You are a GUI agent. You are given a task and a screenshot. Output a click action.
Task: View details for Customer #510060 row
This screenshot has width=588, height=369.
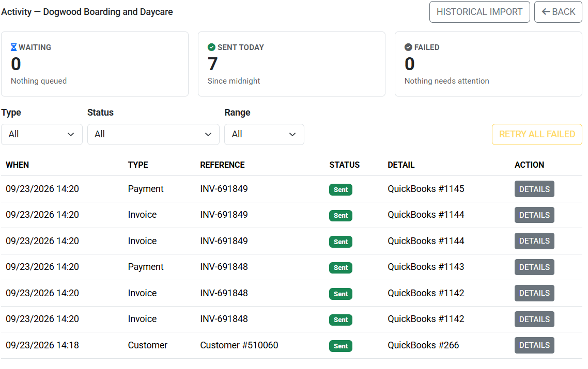pos(534,345)
